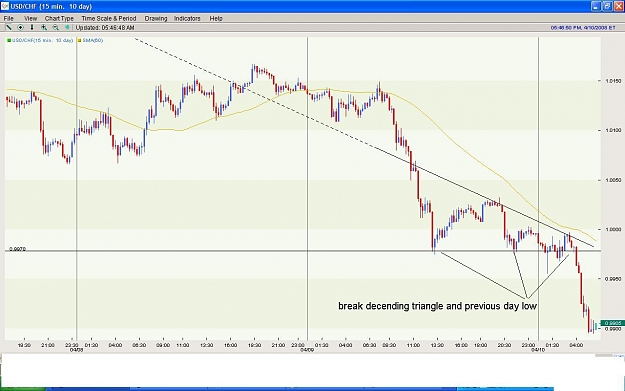Click the crosshair target toolbar icon

tap(20, 28)
